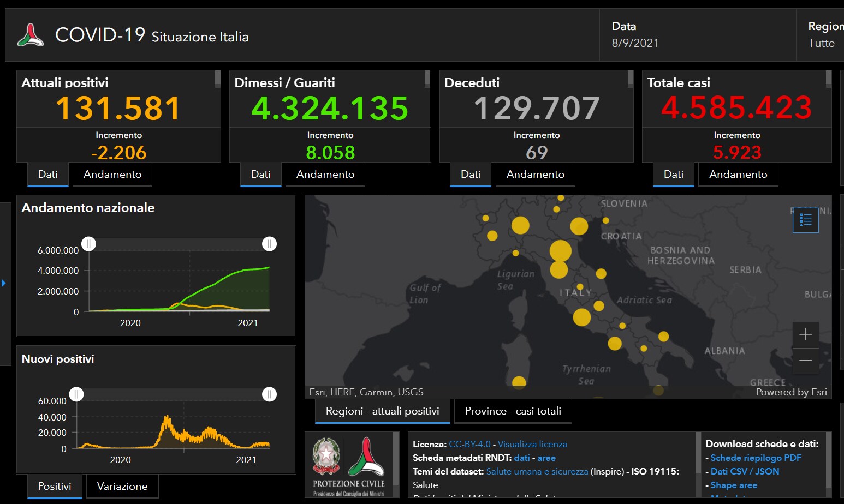Viewport: 844px width, 504px height.
Task: Open Schede riepilogo PDF link
Action: click(x=756, y=458)
